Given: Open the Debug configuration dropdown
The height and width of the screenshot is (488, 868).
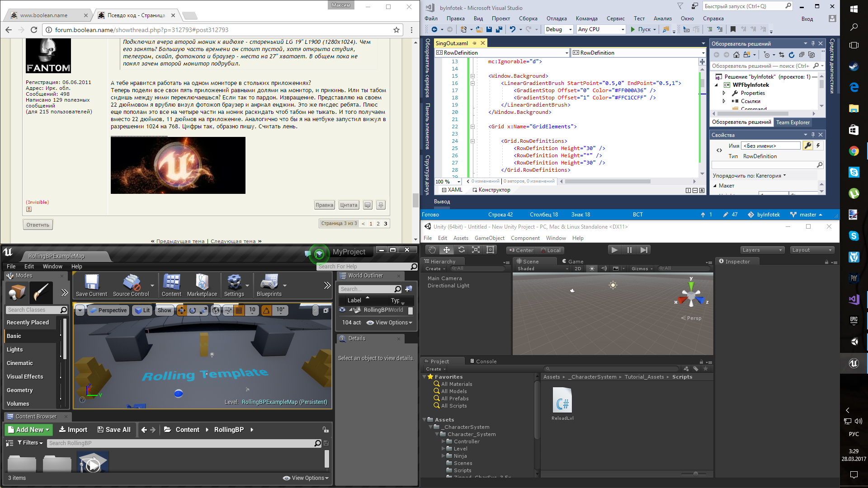Looking at the screenshot, I should pyautogui.click(x=558, y=29).
